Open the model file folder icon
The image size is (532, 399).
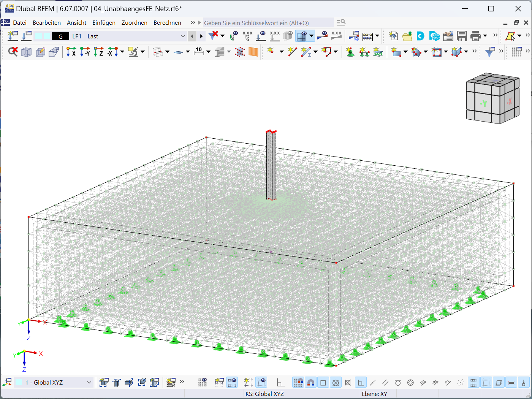407,36
